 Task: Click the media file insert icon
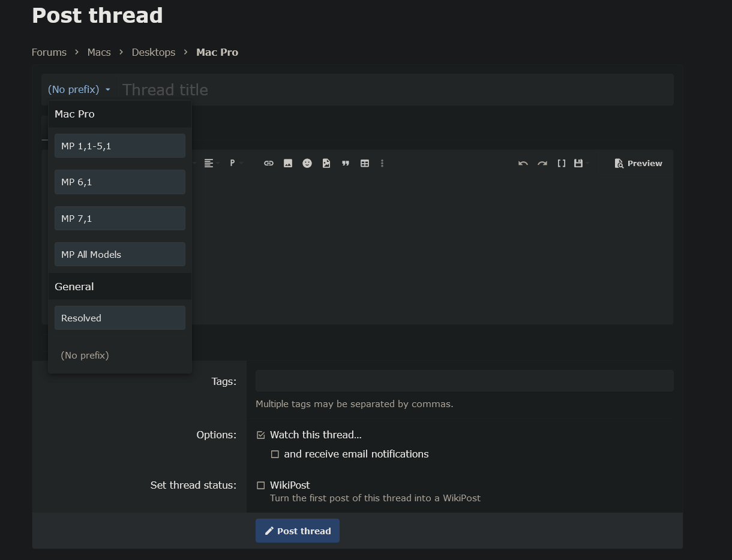326,163
